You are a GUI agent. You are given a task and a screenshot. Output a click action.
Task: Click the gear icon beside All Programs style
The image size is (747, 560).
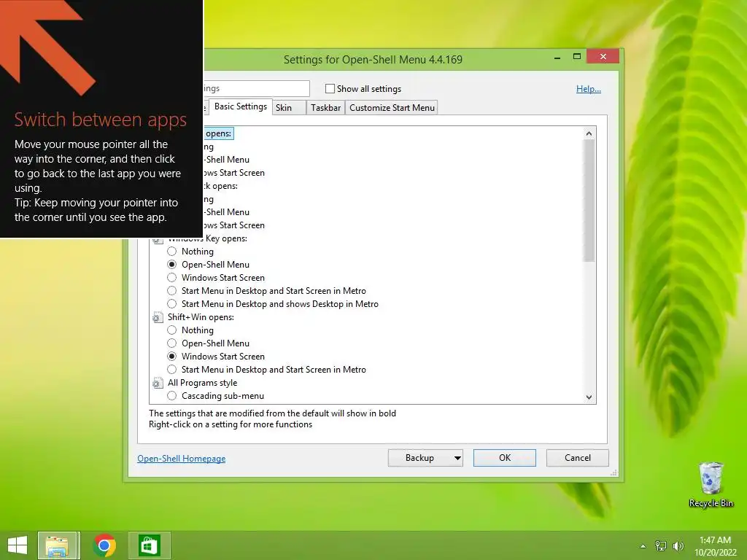point(158,384)
